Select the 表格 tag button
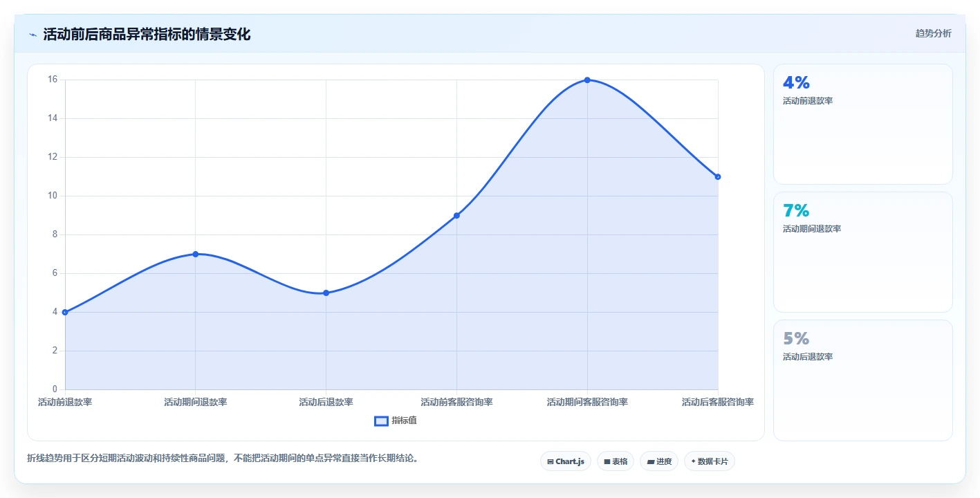Screen dimensions: 980x498 coord(616,461)
